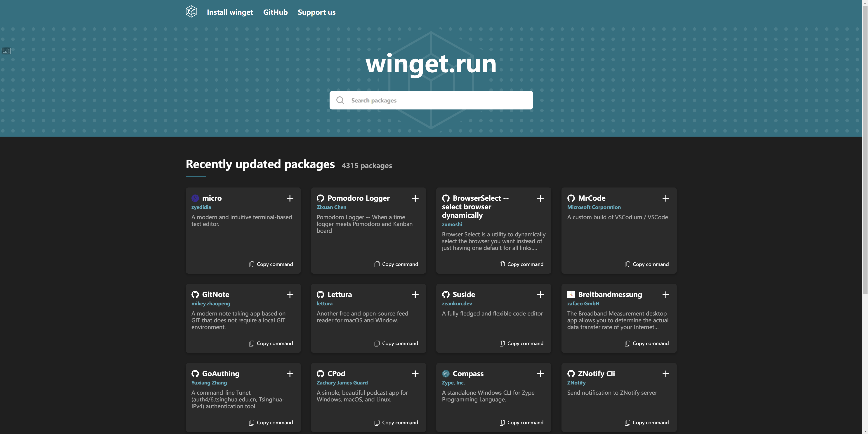Click the Breitbandmessung package icon
Image resolution: width=868 pixels, height=434 pixels.
[x=571, y=294]
